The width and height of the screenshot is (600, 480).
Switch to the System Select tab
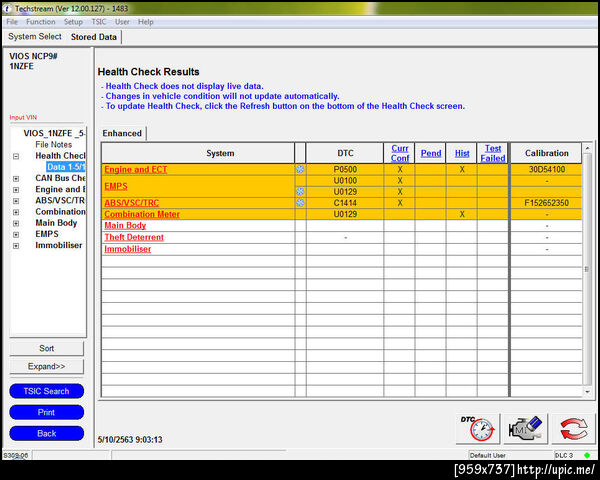(35, 37)
